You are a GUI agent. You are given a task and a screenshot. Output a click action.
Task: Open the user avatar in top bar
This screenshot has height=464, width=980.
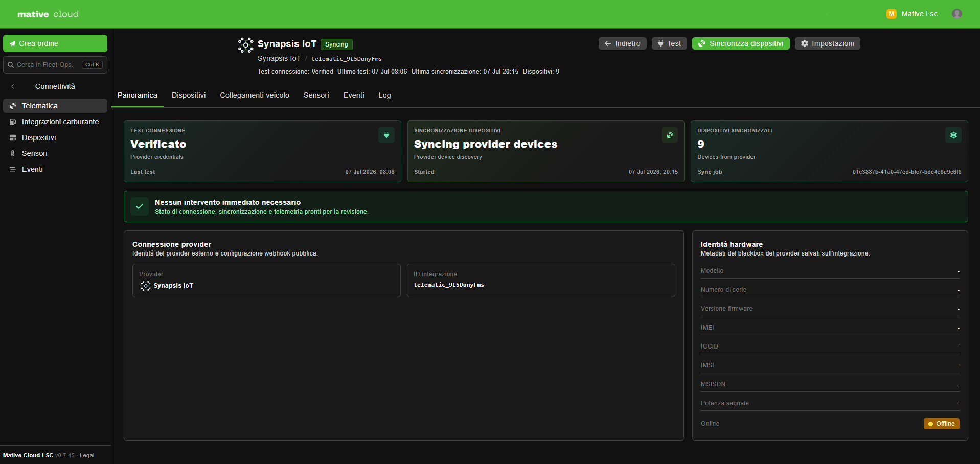tap(956, 14)
